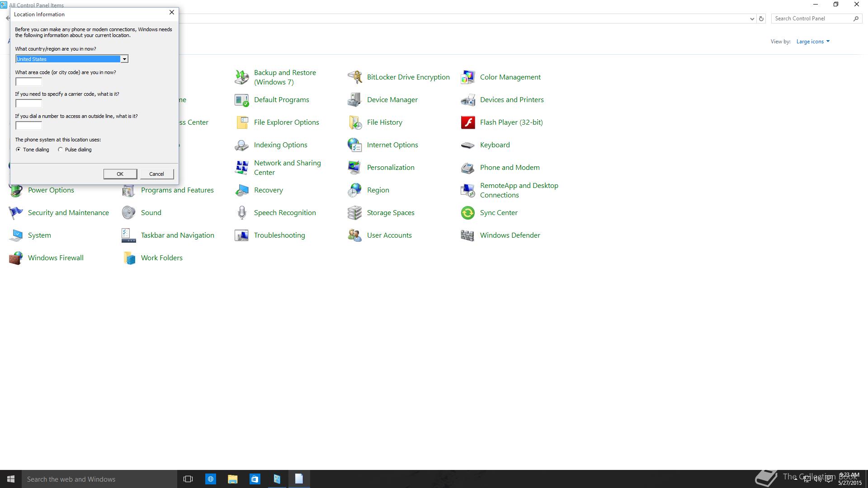
Task: Click the Default Programs icon
Action: 242,100
